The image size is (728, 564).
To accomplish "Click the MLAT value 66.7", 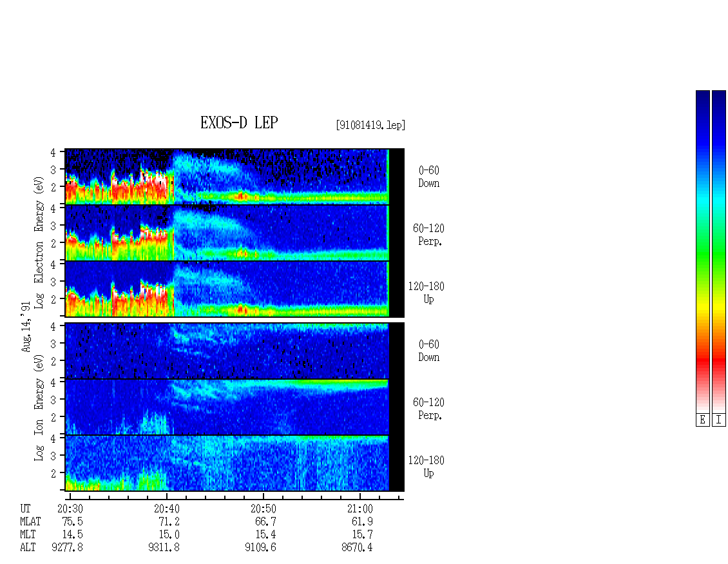I will click(265, 521).
